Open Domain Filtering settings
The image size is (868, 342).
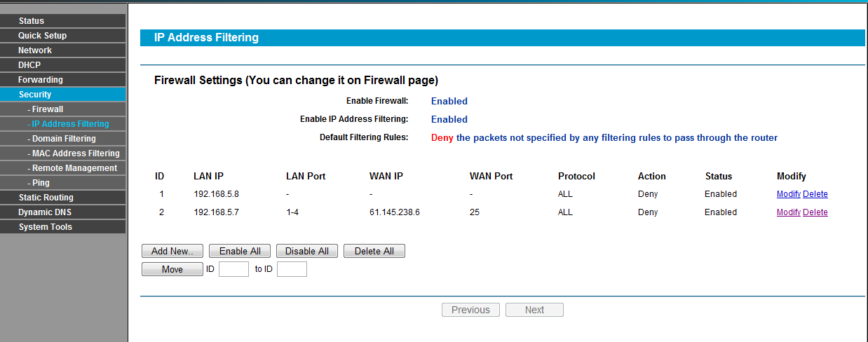[64, 139]
